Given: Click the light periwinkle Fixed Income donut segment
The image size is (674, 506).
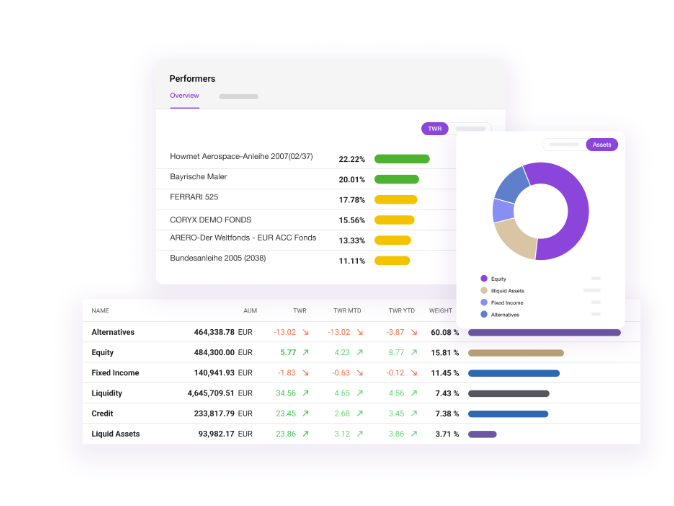Looking at the screenshot, I should click(503, 211).
